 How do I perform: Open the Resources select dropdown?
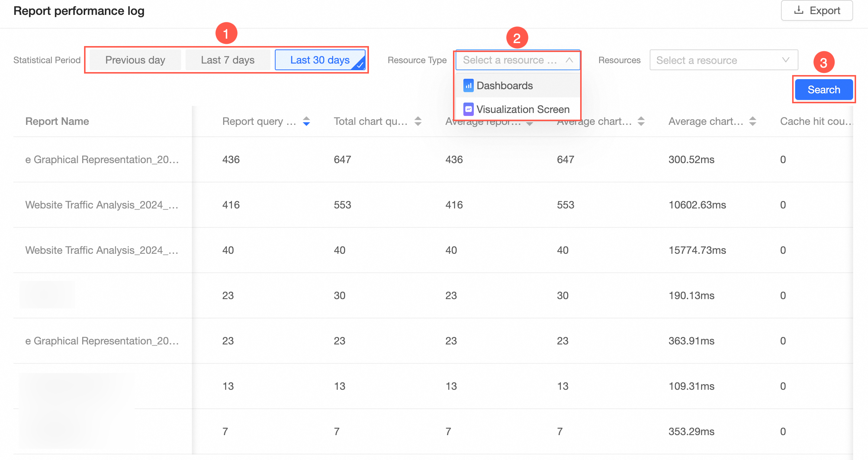click(x=724, y=60)
